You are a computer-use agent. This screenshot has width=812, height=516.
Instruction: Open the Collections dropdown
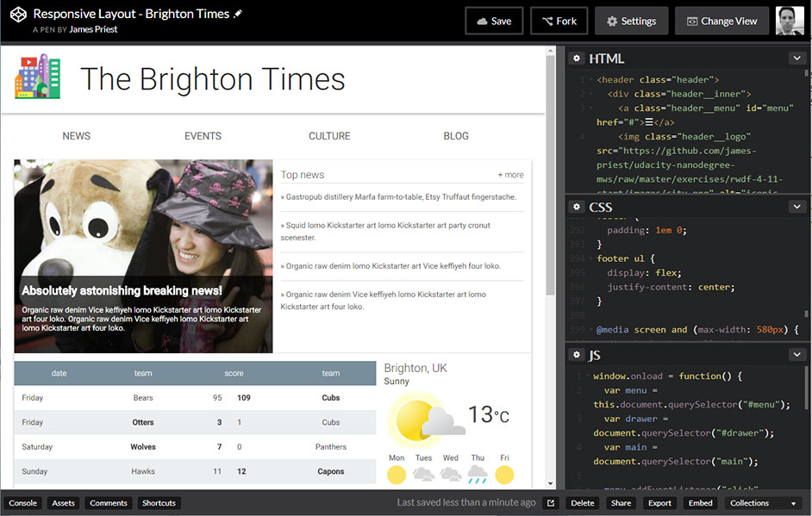tap(762, 502)
